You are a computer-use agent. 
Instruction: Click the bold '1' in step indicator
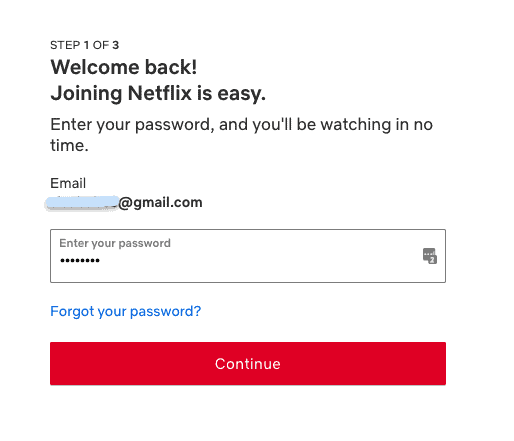point(86,45)
